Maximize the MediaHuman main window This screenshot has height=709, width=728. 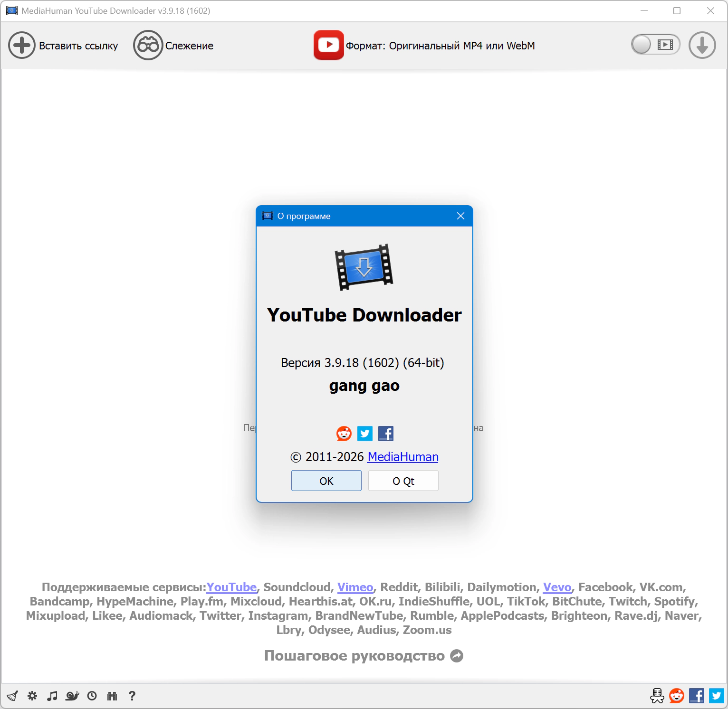coord(677,11)
